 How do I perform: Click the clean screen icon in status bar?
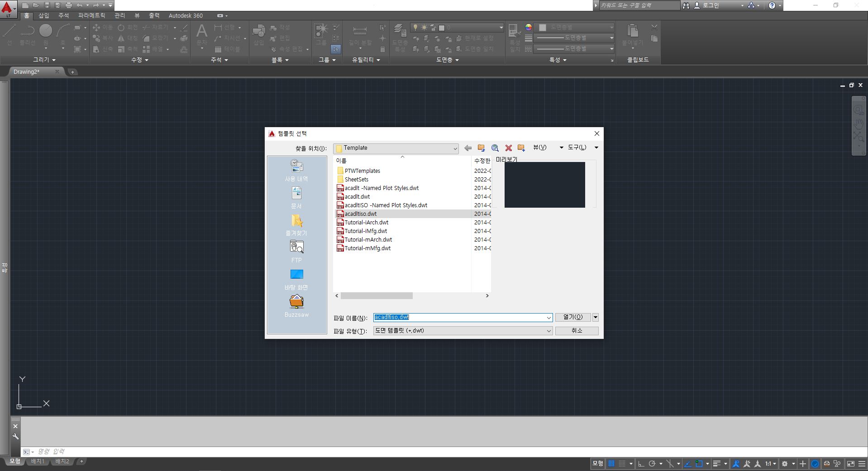[x=851, y=464]
